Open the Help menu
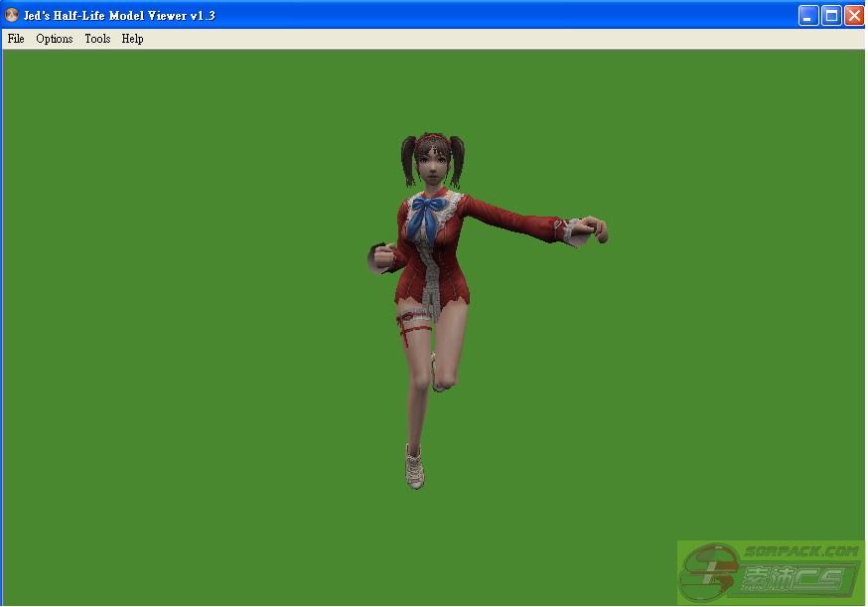This screenshot has width=868, height=607. point(132,39)
